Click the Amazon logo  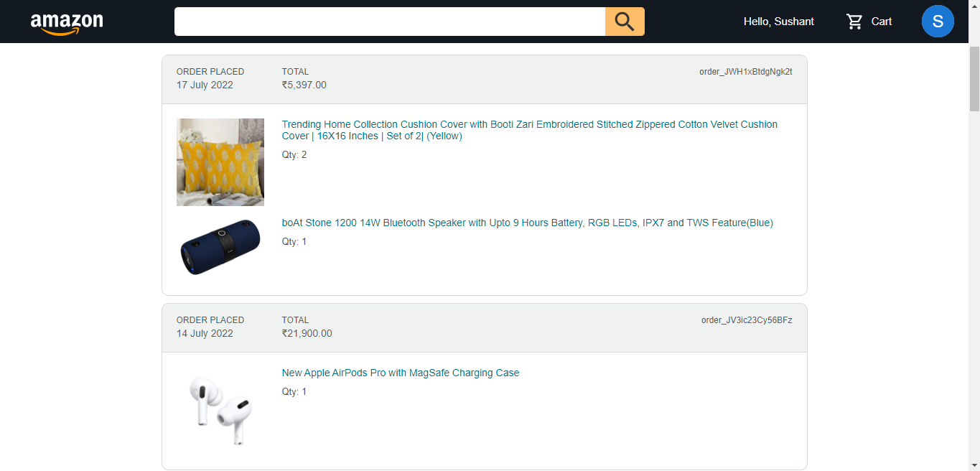click(67, 23)
